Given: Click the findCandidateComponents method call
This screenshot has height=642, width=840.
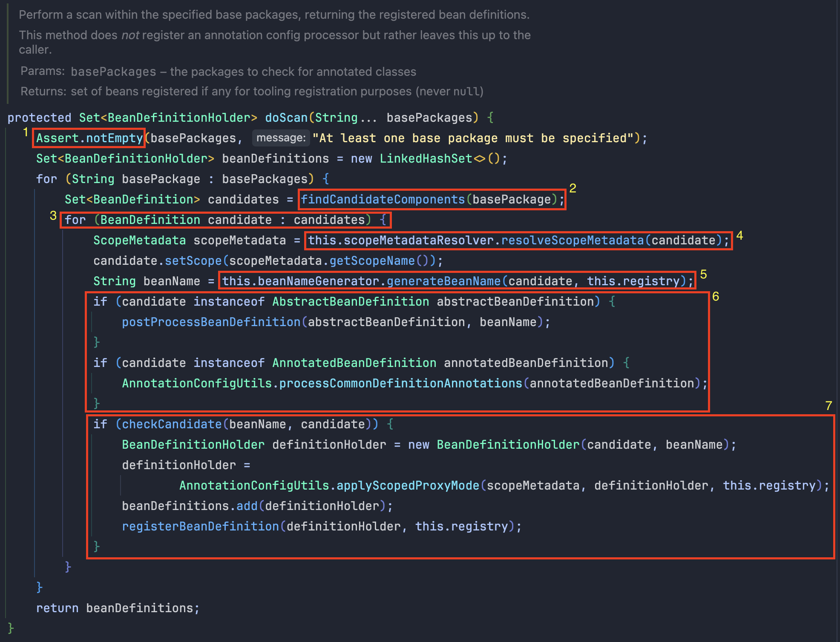Looking at the screenshot, I should 383,199.
